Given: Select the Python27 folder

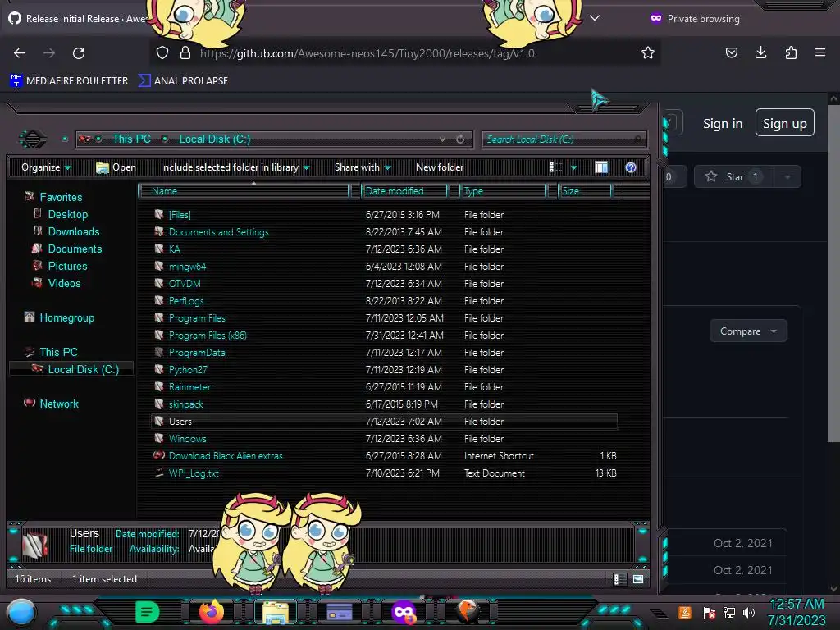Looking at the screenshot, I should pyautogui.click(x=188, y=370).
